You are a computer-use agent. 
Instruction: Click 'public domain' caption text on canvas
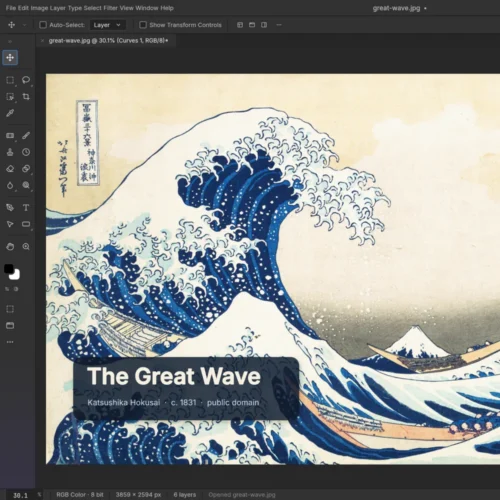point(233,403)
